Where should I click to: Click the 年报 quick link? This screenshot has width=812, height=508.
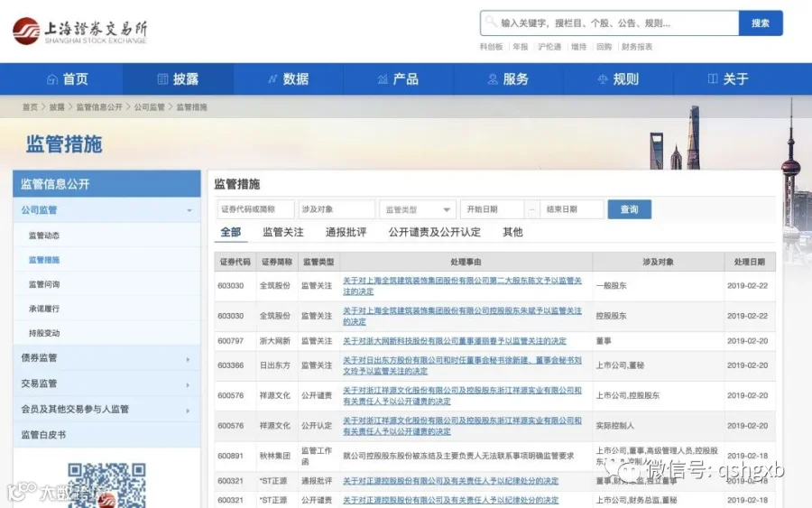520,47
